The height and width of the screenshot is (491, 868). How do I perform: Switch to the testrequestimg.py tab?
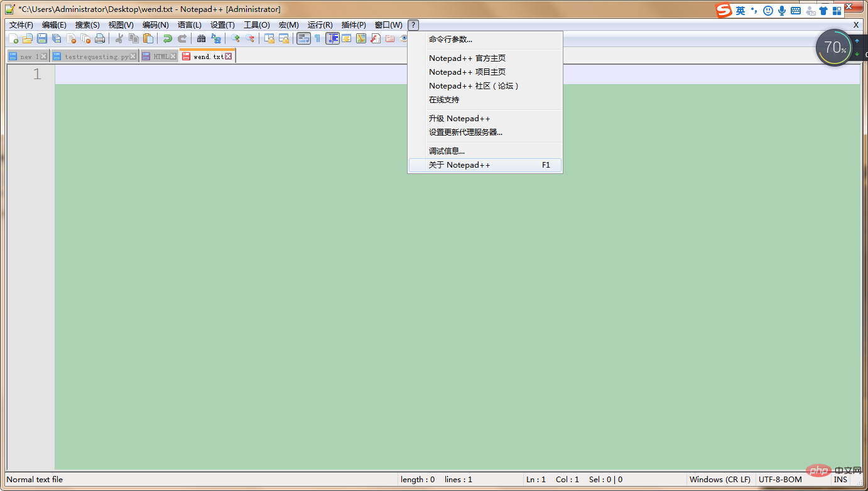(94, 57)
